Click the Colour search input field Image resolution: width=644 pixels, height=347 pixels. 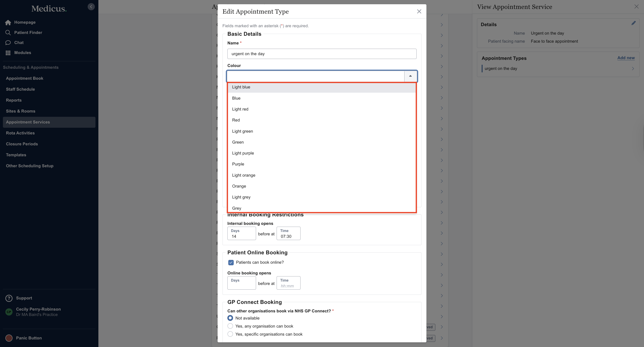(315, 76)
